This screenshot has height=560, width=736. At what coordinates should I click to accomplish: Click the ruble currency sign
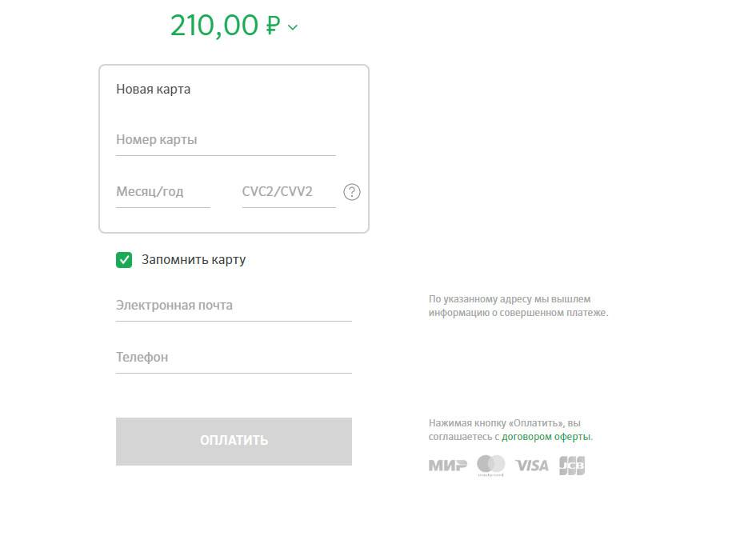(273, 26)
